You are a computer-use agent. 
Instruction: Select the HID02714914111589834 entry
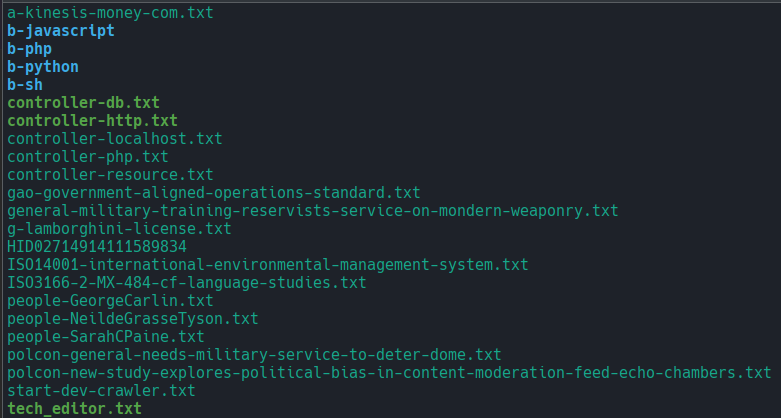tap(97, 247)
